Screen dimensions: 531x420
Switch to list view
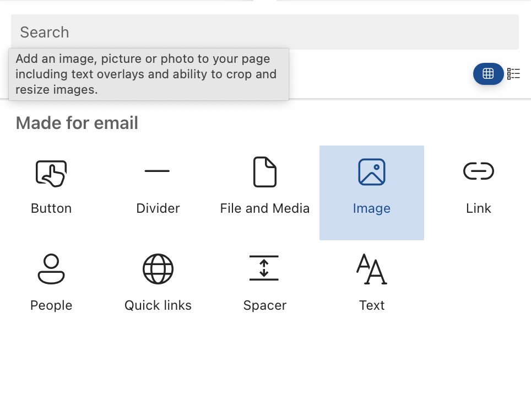point(513,74)
